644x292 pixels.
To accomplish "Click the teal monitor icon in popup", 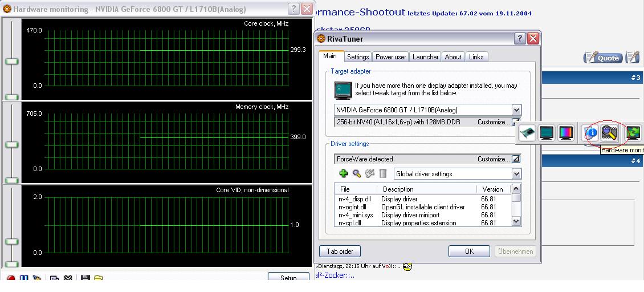I will coord(547,133).
